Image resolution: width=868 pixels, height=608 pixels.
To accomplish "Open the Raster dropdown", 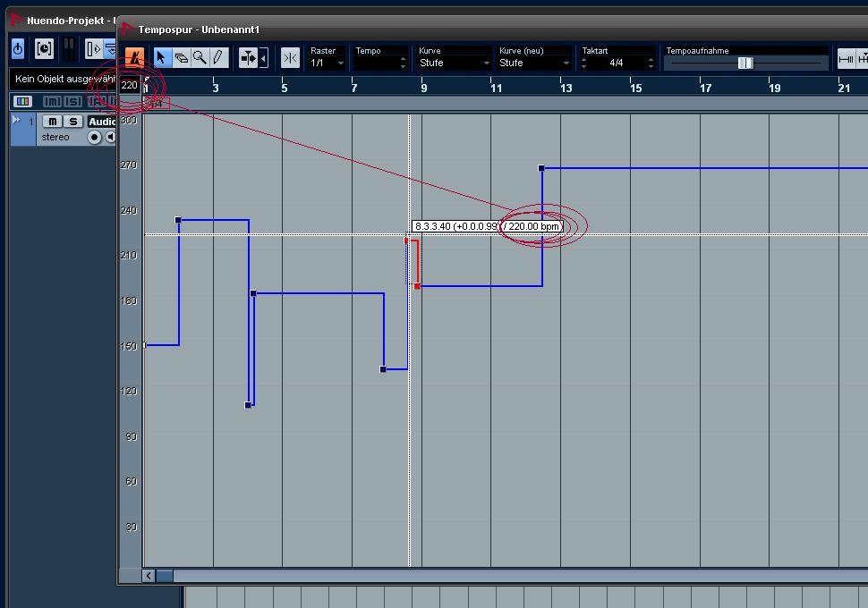I will (328, 63).
